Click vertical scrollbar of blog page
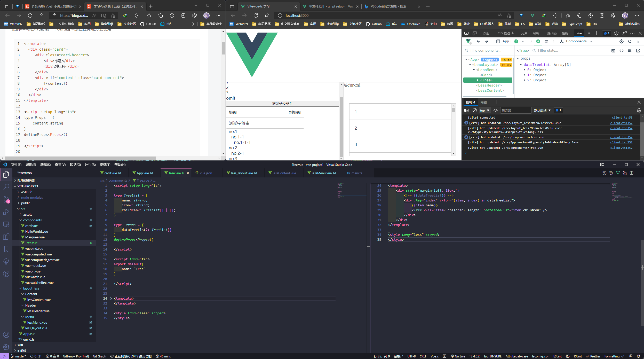Viewport: 644px width, 359px height. point(223,49)
